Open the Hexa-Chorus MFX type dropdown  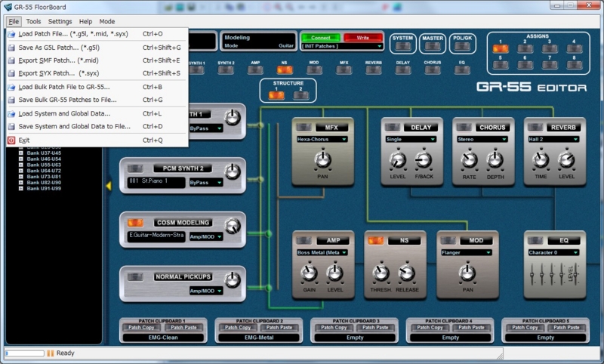click(x=322, y=140)
